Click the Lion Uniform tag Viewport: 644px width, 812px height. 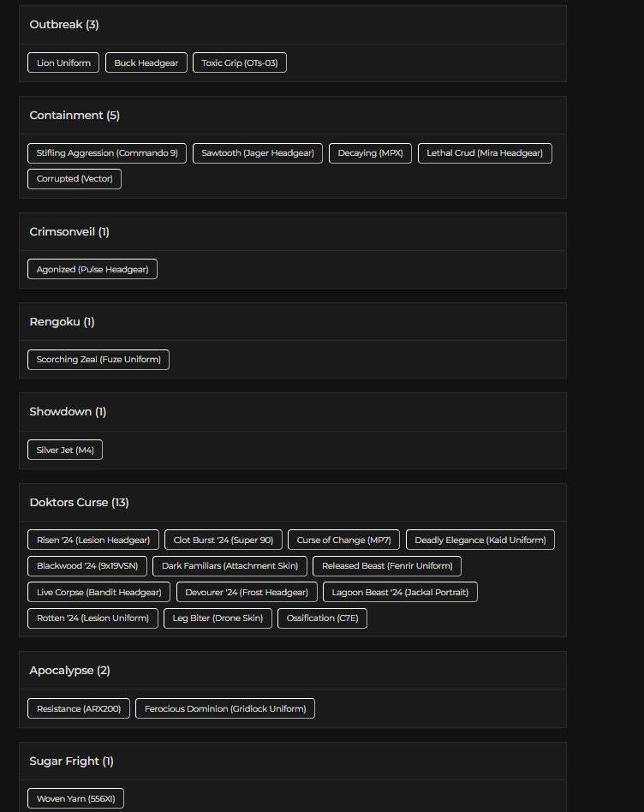(x=63, y=63)
